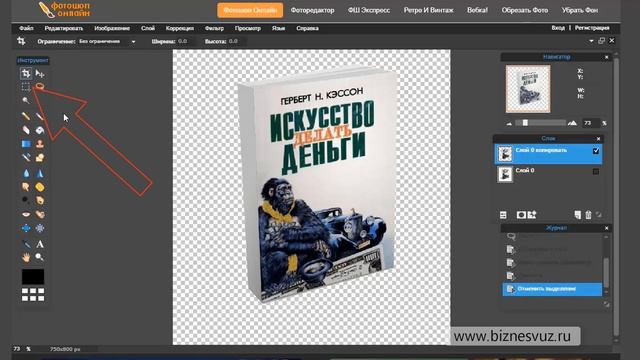
Task: Select the Move tool
Action: pyautogui.click(x=40, y=73)
